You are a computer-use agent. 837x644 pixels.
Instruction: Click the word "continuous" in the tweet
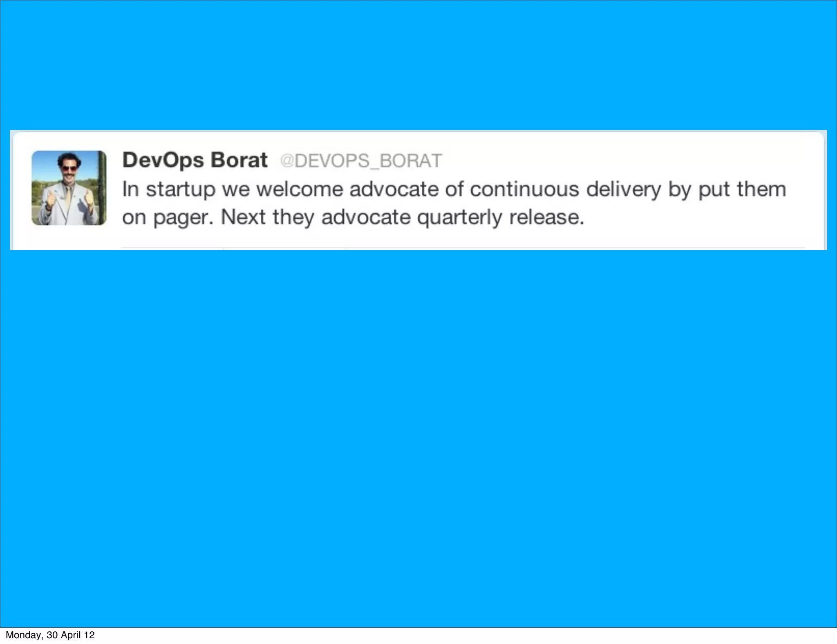(524, 189)
